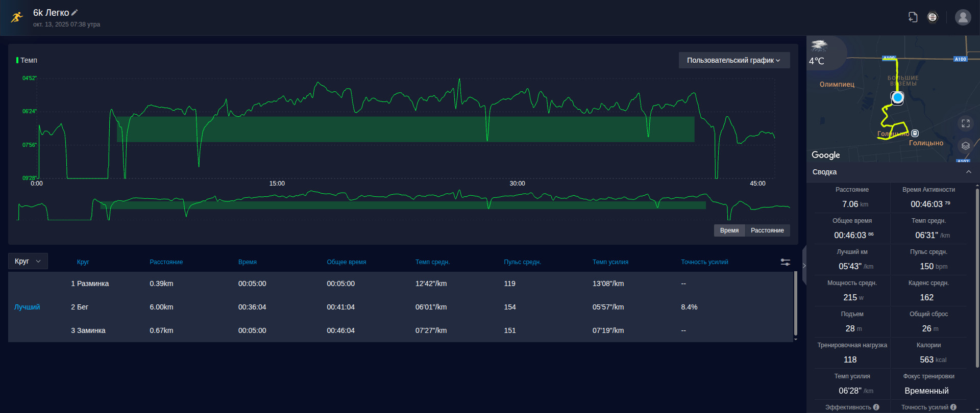
Task: Collapse the Сводка summary section
Action: click(968, 172)
